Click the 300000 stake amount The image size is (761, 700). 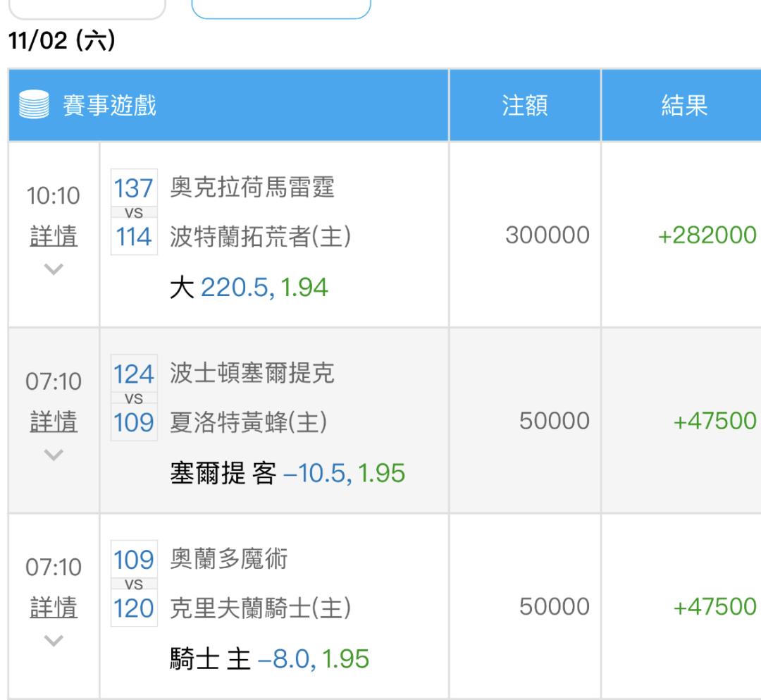(x=547, y=235)
